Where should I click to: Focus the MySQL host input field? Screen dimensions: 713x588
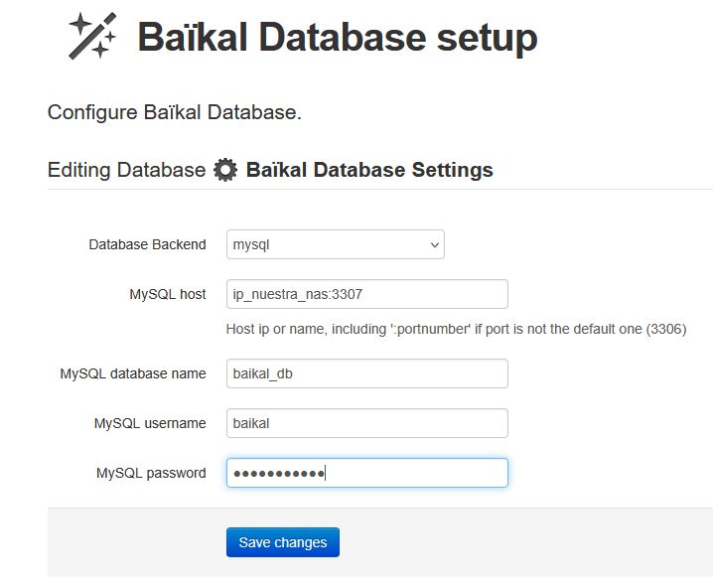(366, 294)
